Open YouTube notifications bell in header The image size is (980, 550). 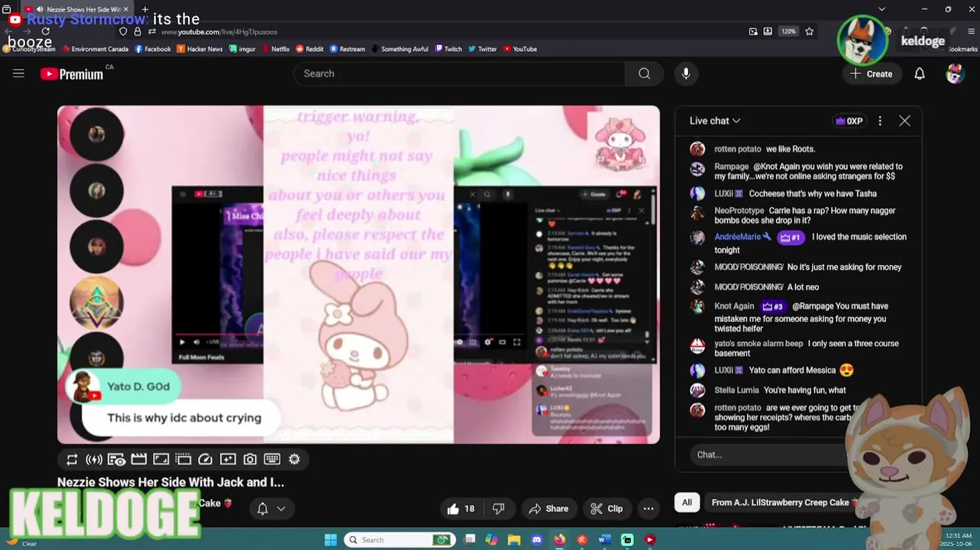tap(920, 73)
